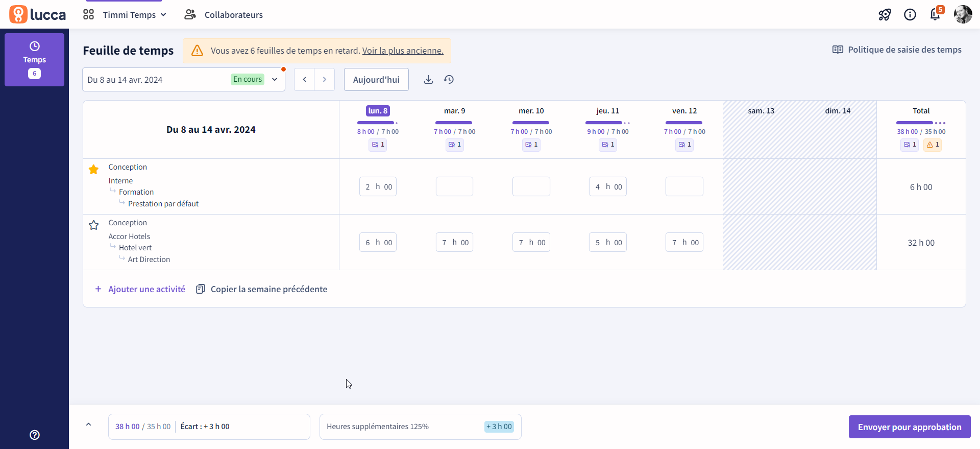Click the rocket icon in header
Viewport: 980px width, 449px height.
pyautogui.click(x=885, y=15)
